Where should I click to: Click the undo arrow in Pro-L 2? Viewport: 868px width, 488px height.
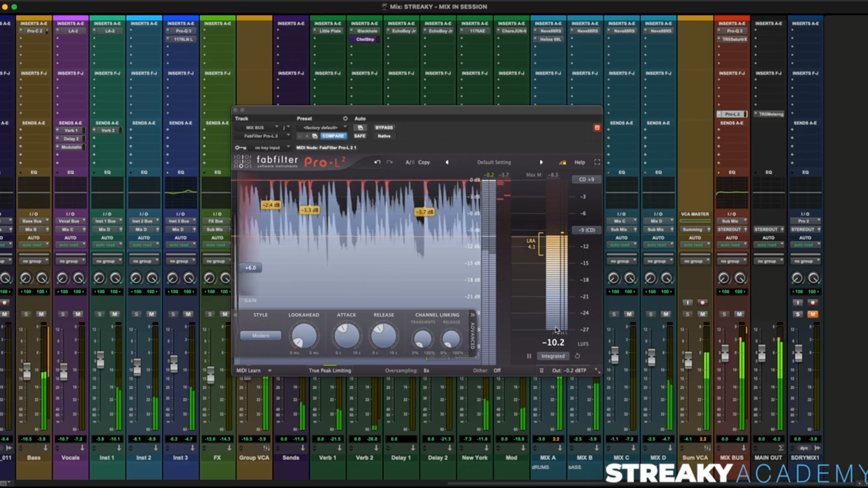click(x=377, y=162)
